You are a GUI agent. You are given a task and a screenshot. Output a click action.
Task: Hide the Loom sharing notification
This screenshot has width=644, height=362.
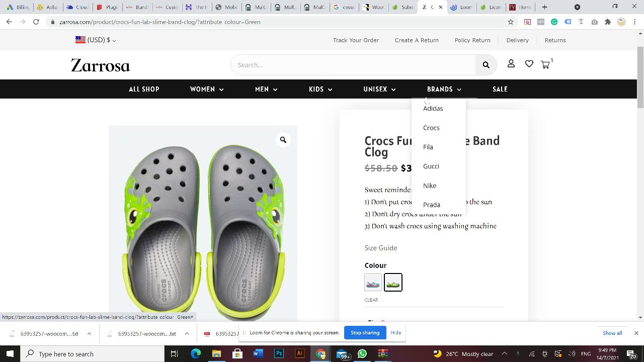pos(396,332)
